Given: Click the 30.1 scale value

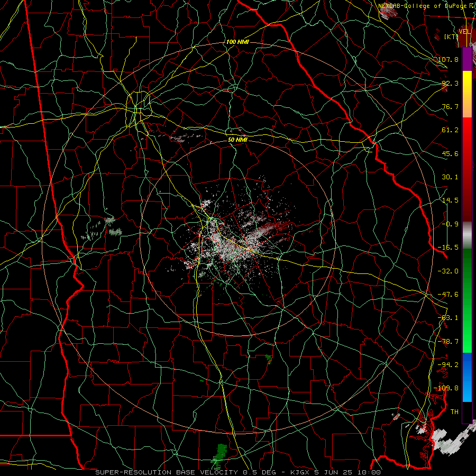Looking at the screenshot, I should [x=450, y=177].
